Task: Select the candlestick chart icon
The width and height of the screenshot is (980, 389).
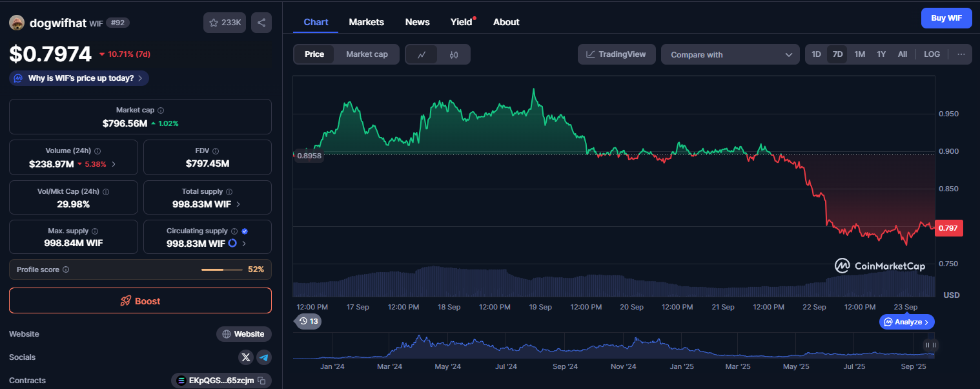Action: 454,55
